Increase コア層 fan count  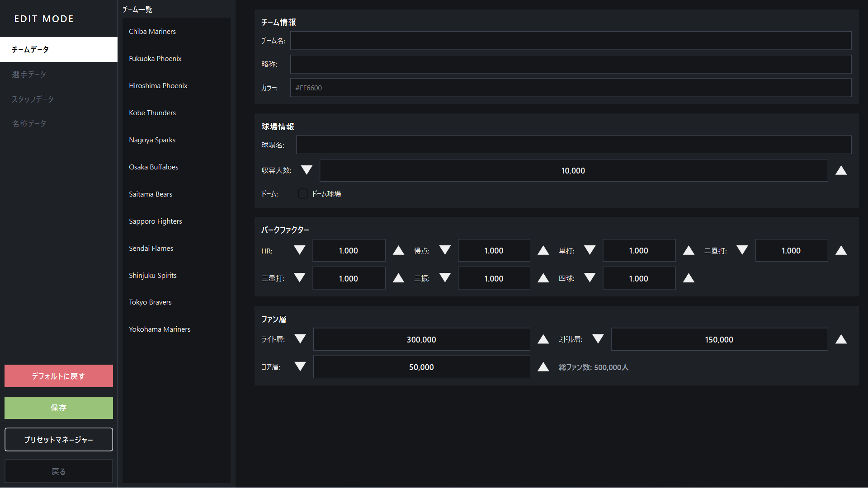543,367
